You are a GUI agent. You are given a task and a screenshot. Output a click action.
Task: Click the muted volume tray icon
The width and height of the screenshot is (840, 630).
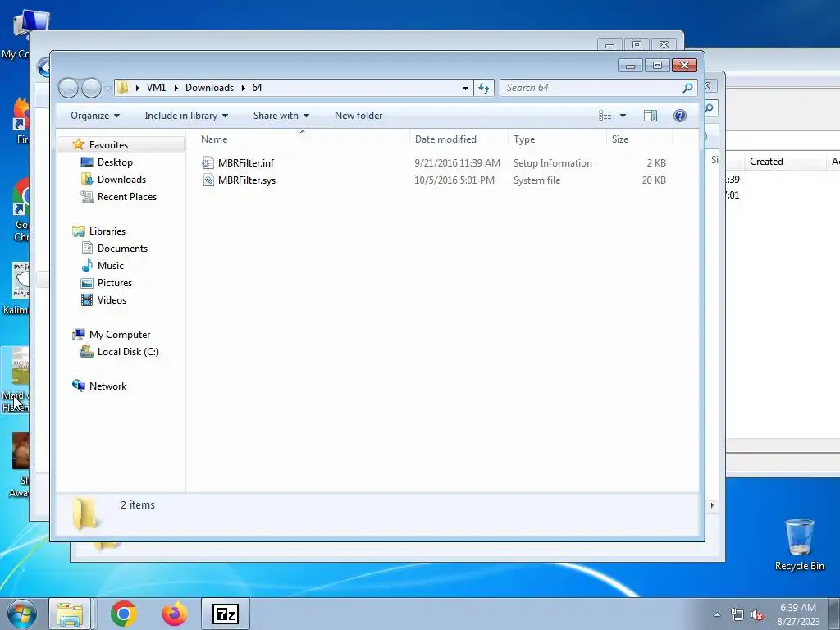tap(757, 615)
